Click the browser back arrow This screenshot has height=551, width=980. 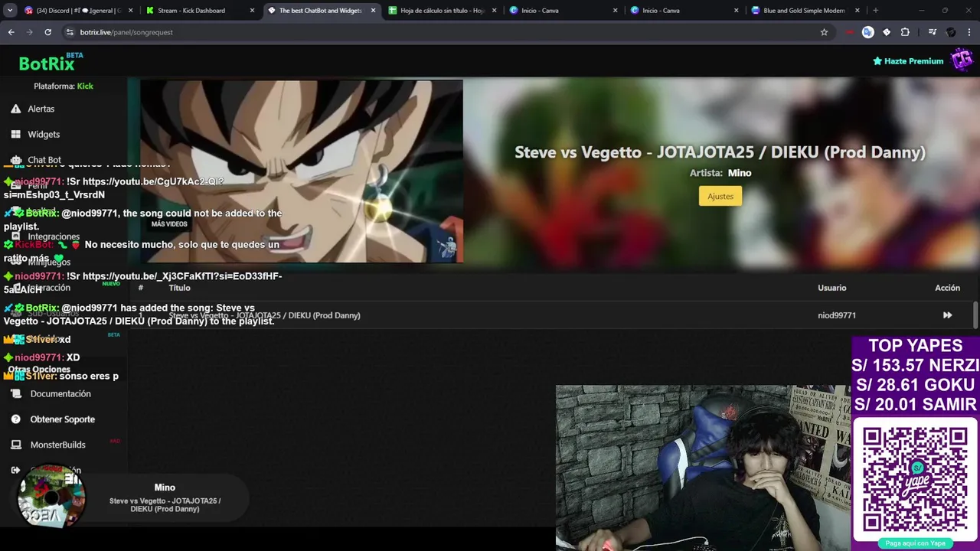[11, 32]
